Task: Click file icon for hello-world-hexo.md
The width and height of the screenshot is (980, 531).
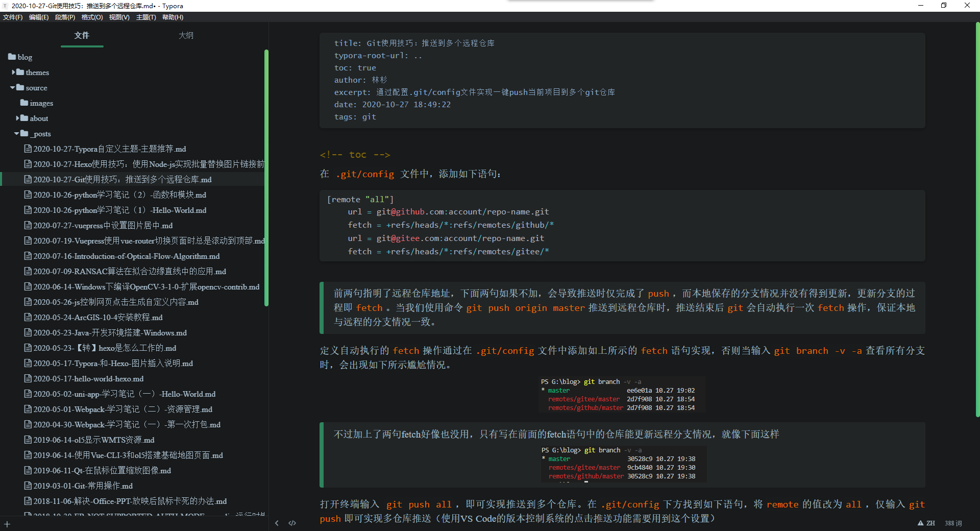Action: pyautogui.click(x=28, y=378)
